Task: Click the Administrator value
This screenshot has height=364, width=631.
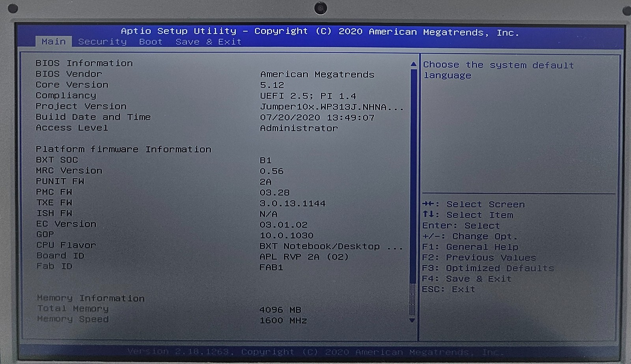Action: 299,128
